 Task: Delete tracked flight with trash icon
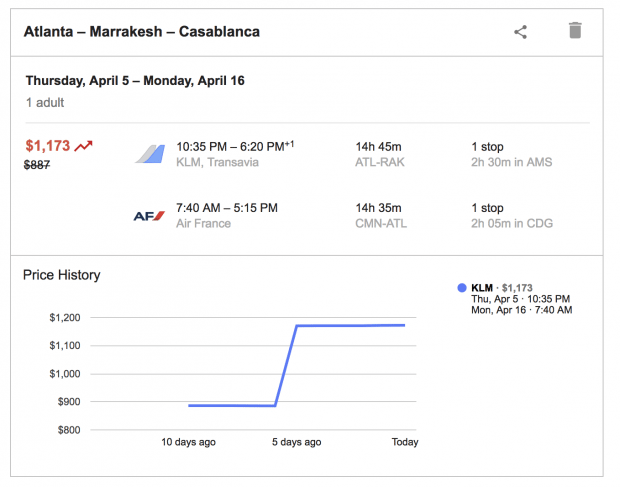pyautogui.click(x=575, y=30)
